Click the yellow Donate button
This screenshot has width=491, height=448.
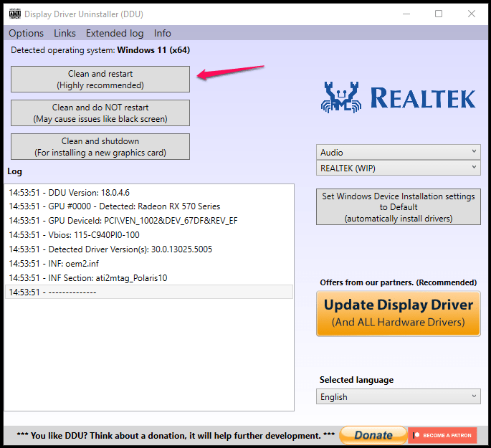tap(372, 435)
